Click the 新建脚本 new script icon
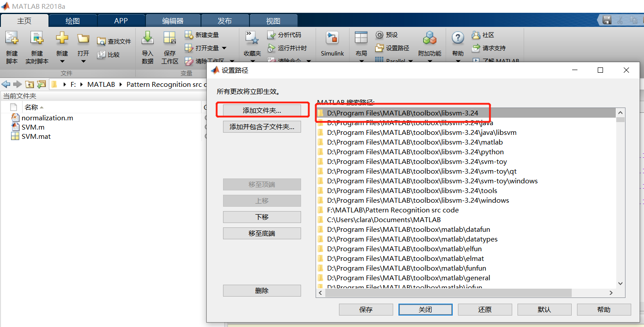 [12, 38]
